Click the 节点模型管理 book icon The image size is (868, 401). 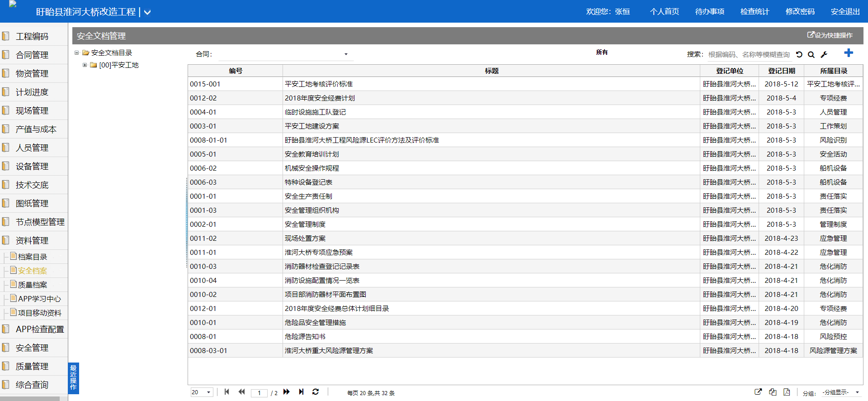(x=6, y=222)
